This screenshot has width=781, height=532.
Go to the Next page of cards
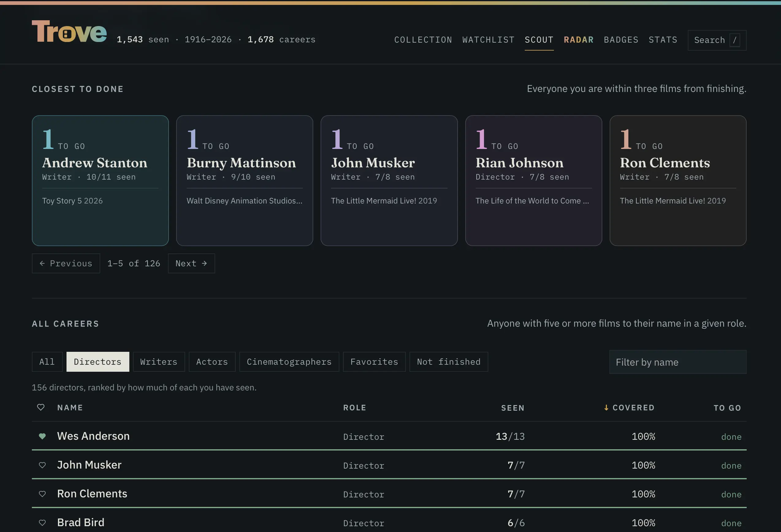[191, 264]
